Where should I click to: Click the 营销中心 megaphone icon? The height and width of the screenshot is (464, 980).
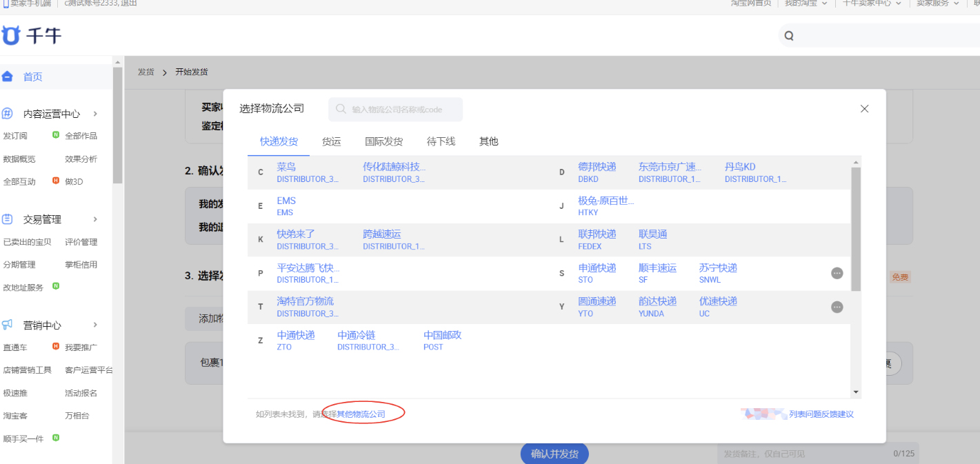click(x=8, y=325)
